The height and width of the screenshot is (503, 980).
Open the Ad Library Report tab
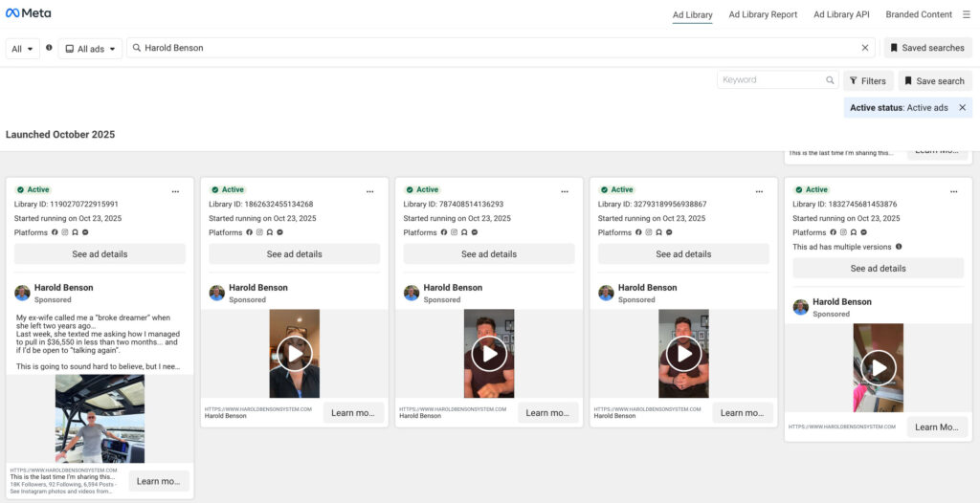coord(763,14)
